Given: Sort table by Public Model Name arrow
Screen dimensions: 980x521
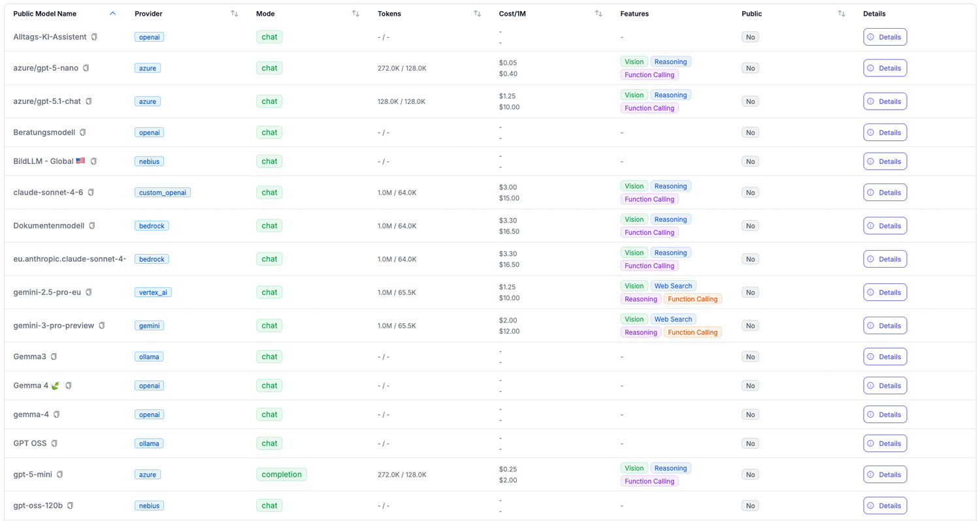Looking at the screenshot, I should 113,14.
